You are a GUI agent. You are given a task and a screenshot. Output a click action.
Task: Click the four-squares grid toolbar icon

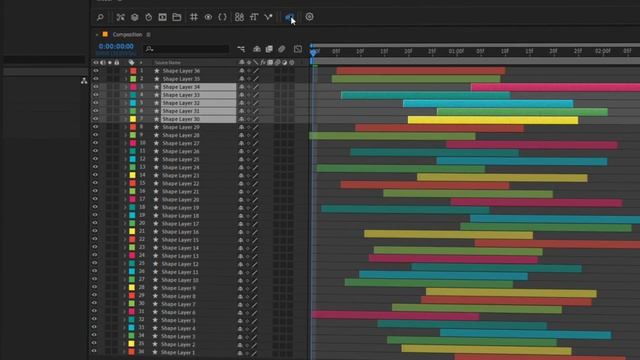pyautogui.click(x=239, y=17)
